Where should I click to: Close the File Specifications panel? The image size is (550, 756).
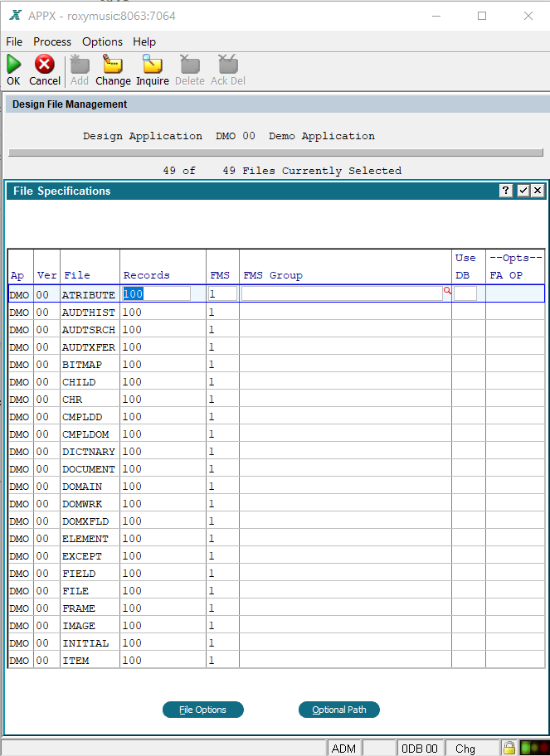pyautogui.click(x=538, y=191)
